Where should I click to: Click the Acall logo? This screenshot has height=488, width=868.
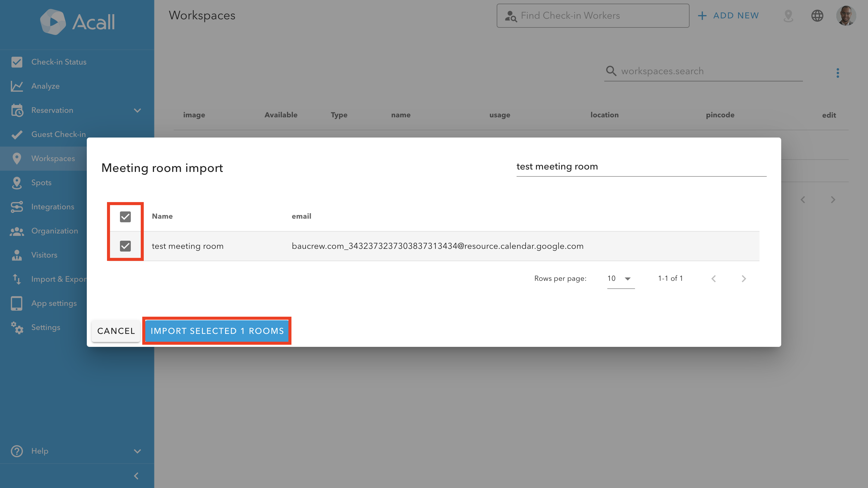tap(77, 22)
